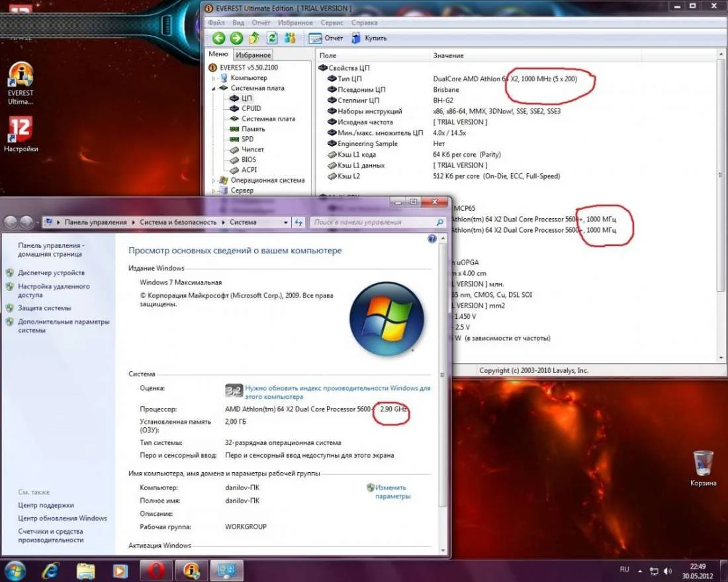Image resolution: width=728 pixels, height=582 pixels.
Task: Collapse the Системная плата tree node
Action: (x=214, y=88)
